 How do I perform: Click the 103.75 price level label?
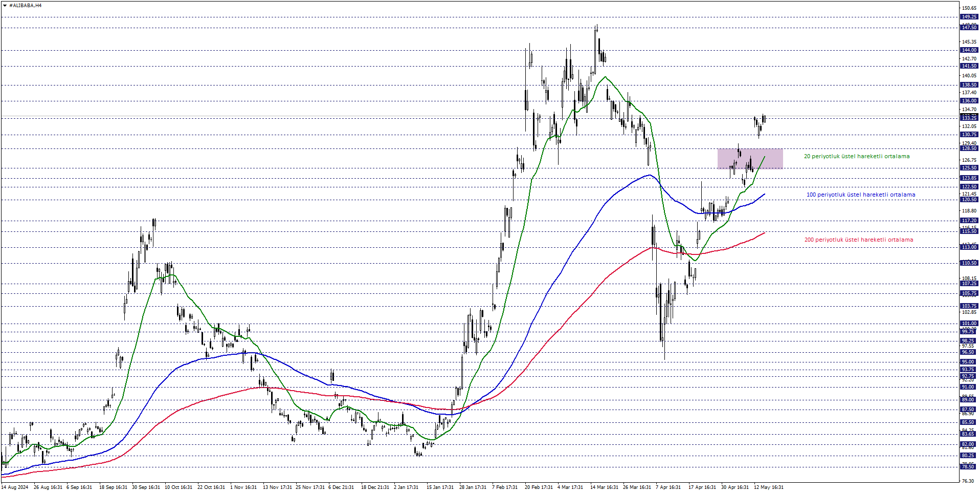tap(969, 306)
